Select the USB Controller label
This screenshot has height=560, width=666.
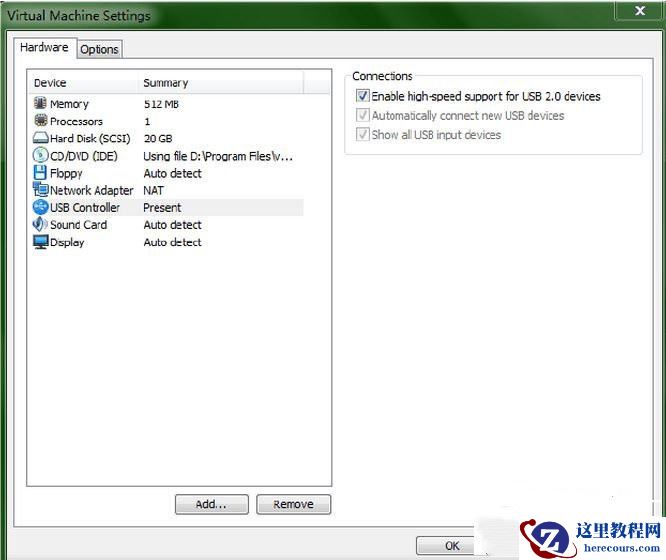pos(85,207)
